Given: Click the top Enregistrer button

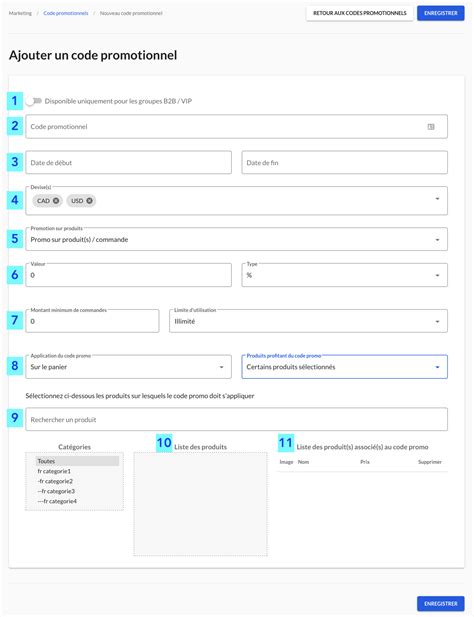Looking at the screenshot, I should pos(441,13).
